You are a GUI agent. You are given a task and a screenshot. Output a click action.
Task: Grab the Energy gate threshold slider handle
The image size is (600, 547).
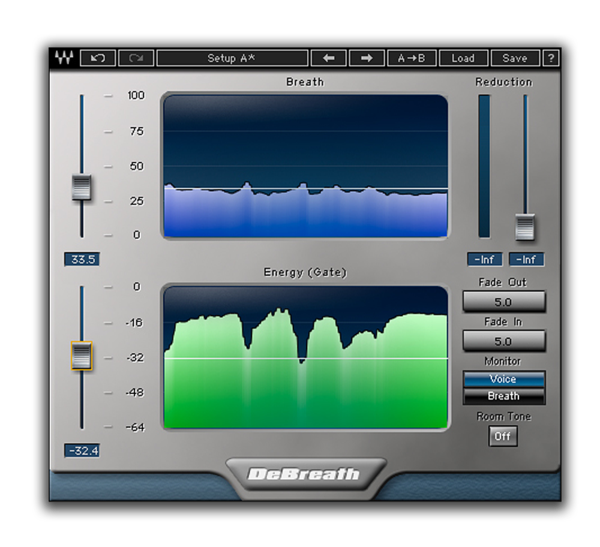tap(82, 356)
